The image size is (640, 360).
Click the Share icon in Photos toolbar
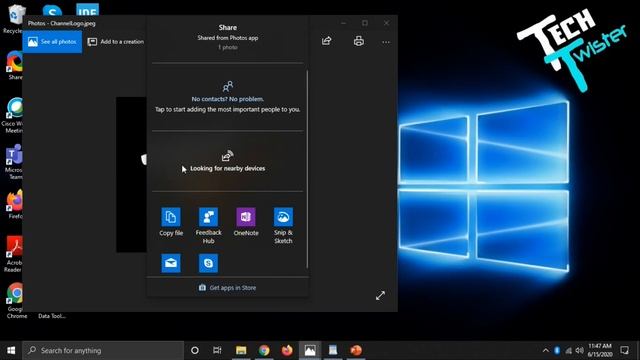click(x=327, y=41)
